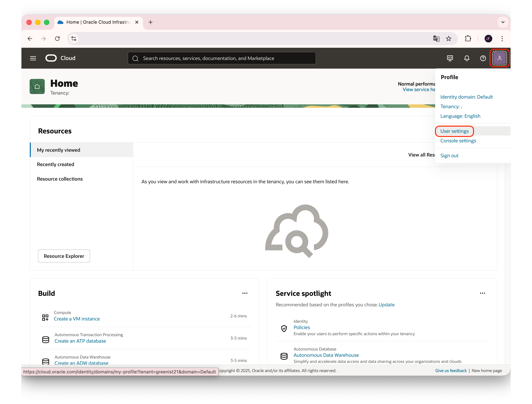
Task: Open Service spotlight more options menu
Action: click(x=482, y=293)
